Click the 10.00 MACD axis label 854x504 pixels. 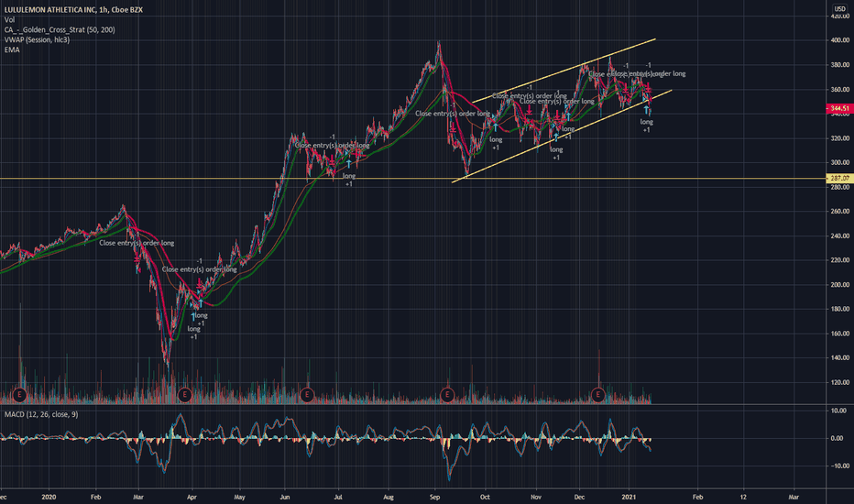(838, 411)
